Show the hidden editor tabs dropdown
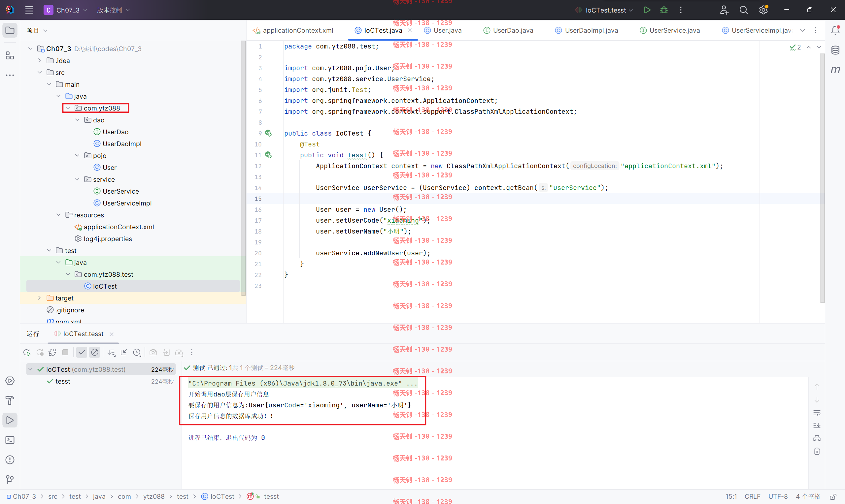The width and height of the screenshot is (845, 504). 802,30
